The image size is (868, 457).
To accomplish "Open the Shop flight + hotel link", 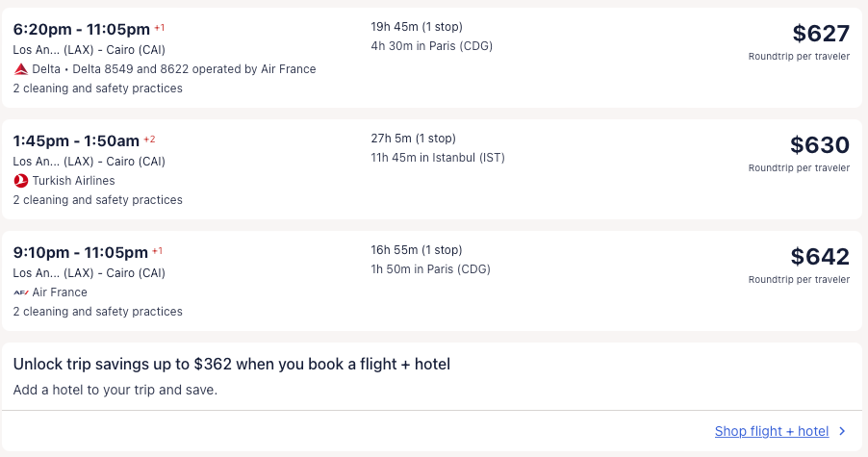I will [x=771, y=431].
